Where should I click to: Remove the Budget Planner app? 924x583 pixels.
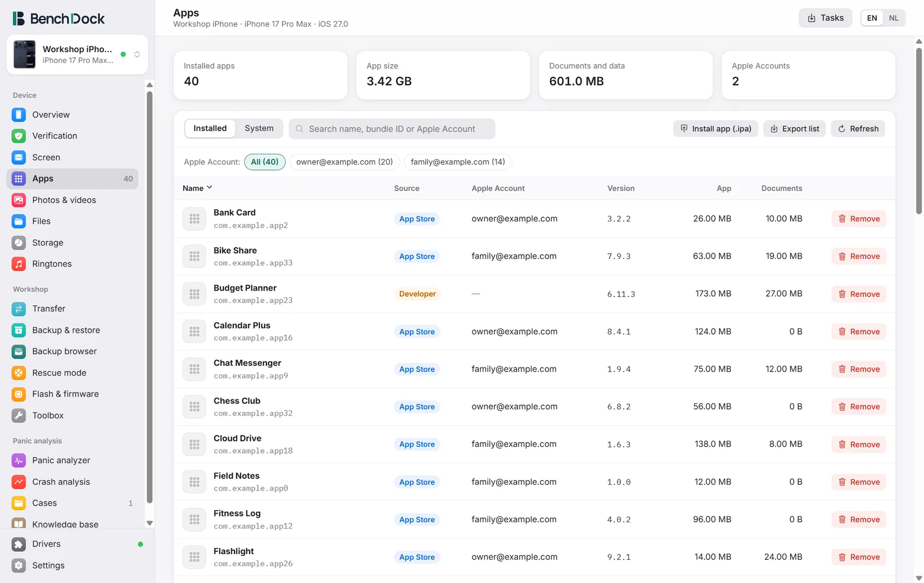coord(859,294)
